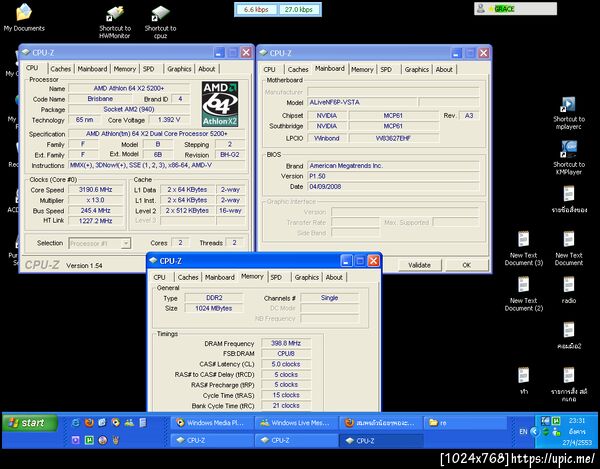Click the '04/09/2008' BIOS date value
The image size is (600, 469).
click(393, 187)
